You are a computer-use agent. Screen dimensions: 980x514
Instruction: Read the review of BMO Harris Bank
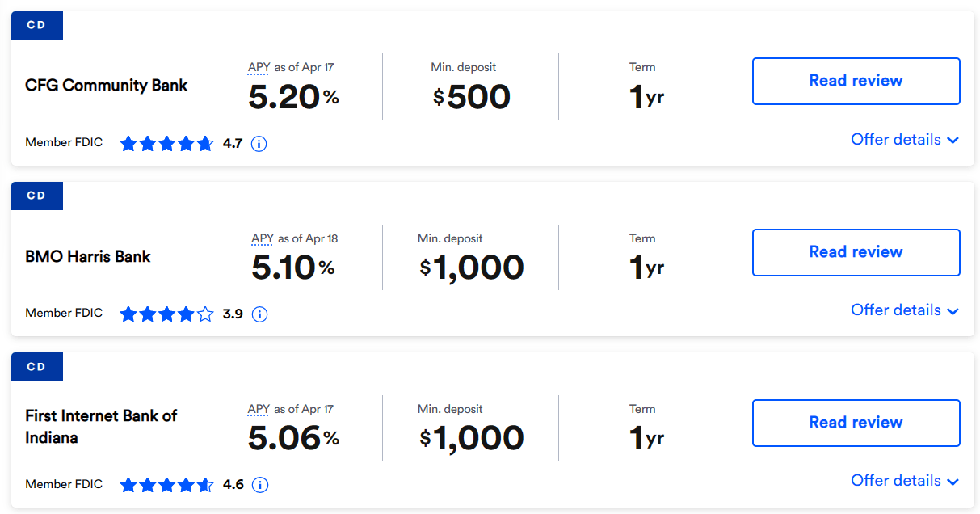(856, 252)
